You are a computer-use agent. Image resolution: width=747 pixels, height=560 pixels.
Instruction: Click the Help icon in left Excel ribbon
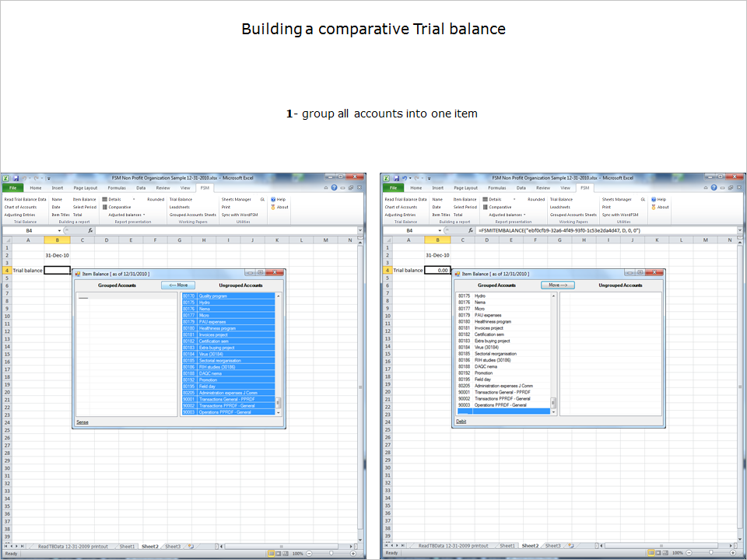click(273, 200)
